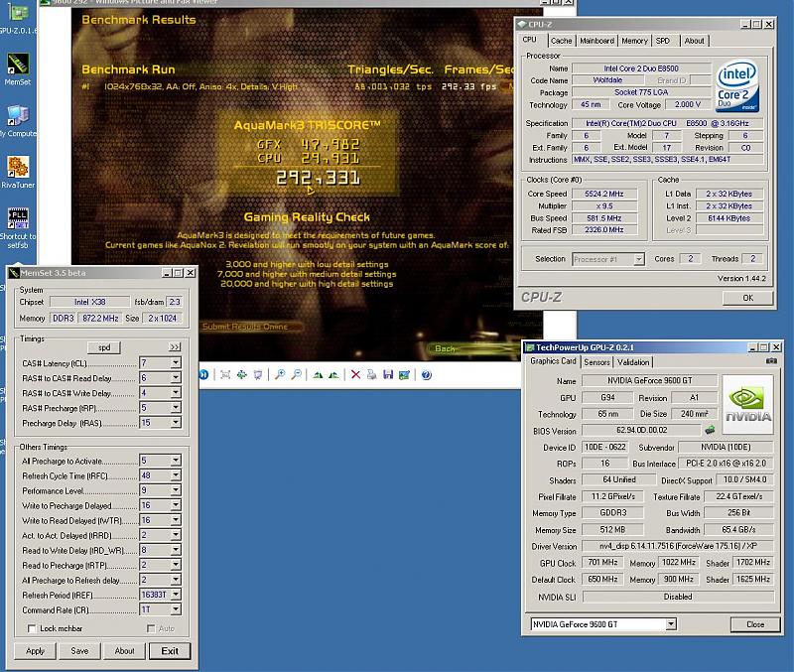Rotate the picture counterclockwise
794x672 pixels.
pyautogui.click(x=333, y=375)
